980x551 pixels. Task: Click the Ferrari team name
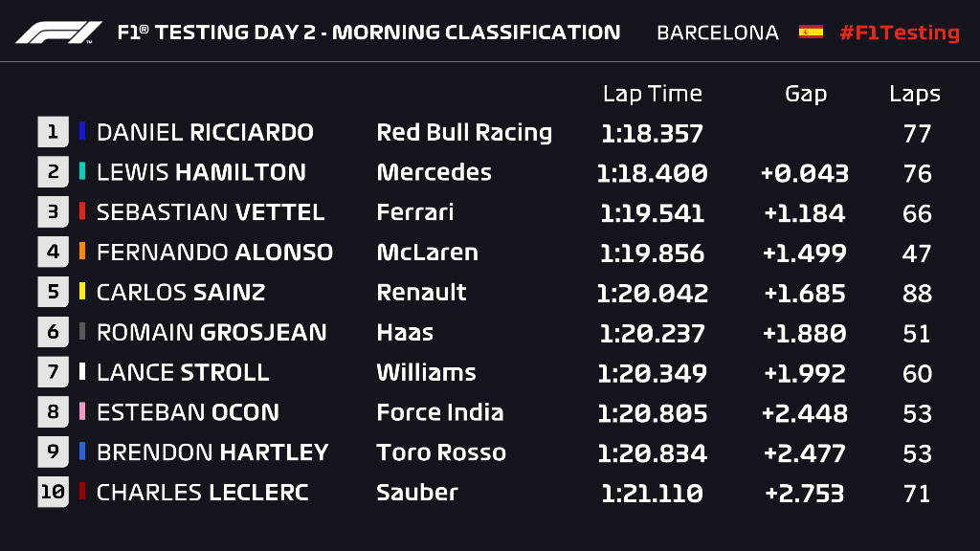[x=414, y=212]
